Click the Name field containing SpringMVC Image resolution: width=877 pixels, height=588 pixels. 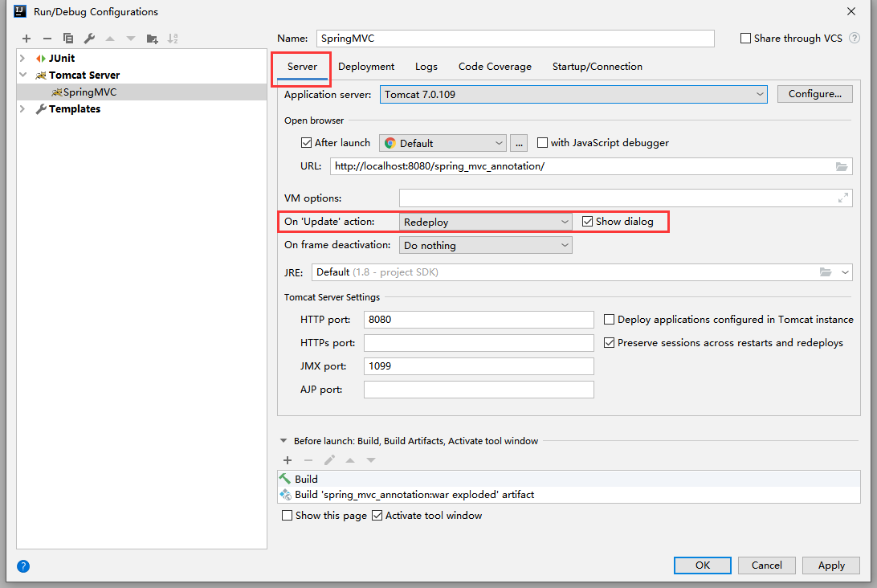pos(515,39)
